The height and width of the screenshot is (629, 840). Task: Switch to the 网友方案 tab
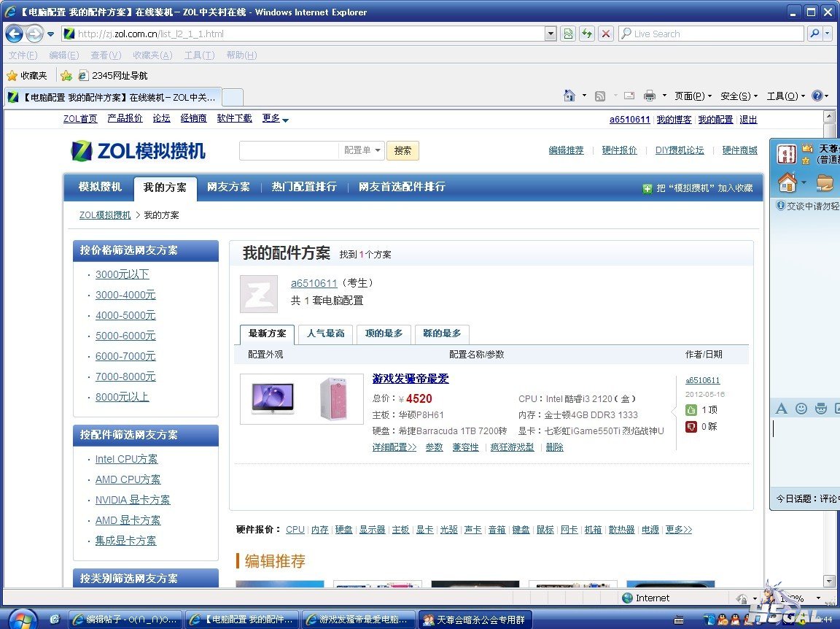tap(228, 187)
